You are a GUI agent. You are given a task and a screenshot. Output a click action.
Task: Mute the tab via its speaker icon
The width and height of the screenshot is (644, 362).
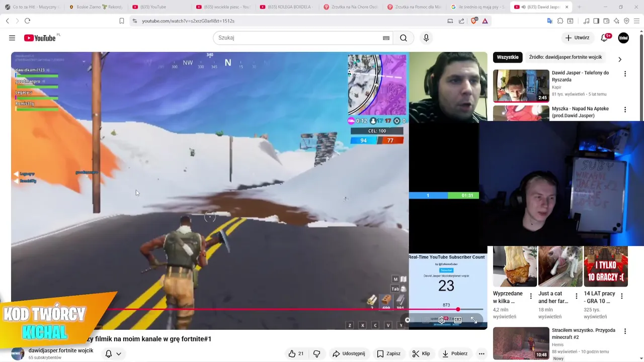pyautogui.click(x=523, y=7)
